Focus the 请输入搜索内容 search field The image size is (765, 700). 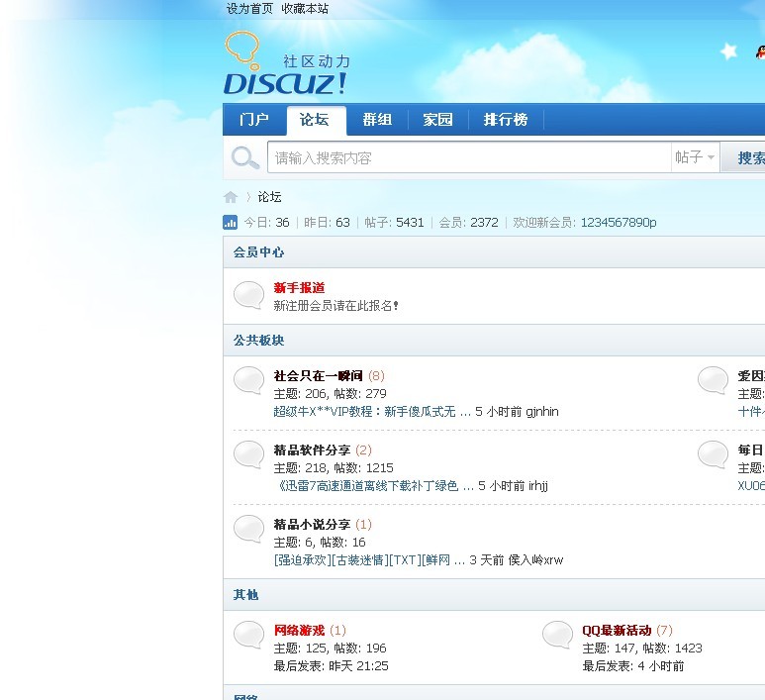pos(469,157)
